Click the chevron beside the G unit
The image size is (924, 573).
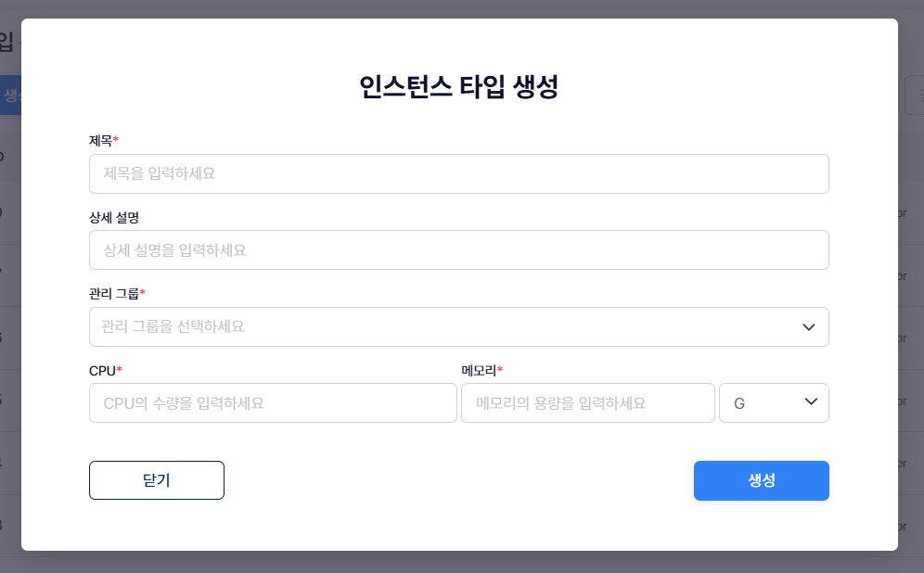(x=811, y=402)
